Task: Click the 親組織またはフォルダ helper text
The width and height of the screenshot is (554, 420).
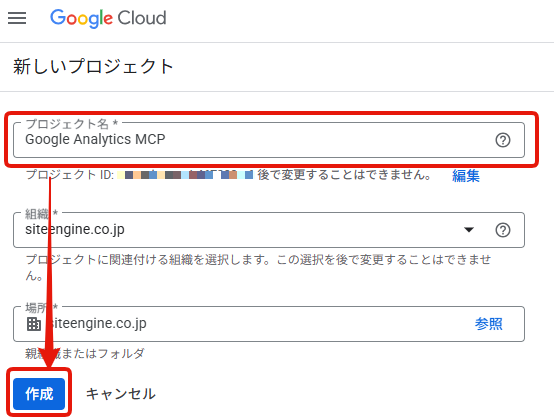Action: [x=85, y=353]
